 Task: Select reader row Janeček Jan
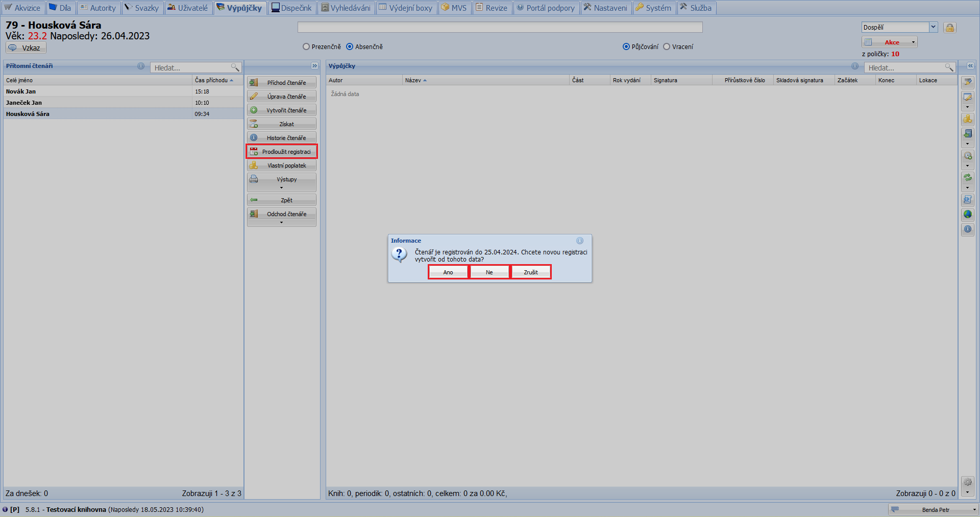click(x=123, y=103)
